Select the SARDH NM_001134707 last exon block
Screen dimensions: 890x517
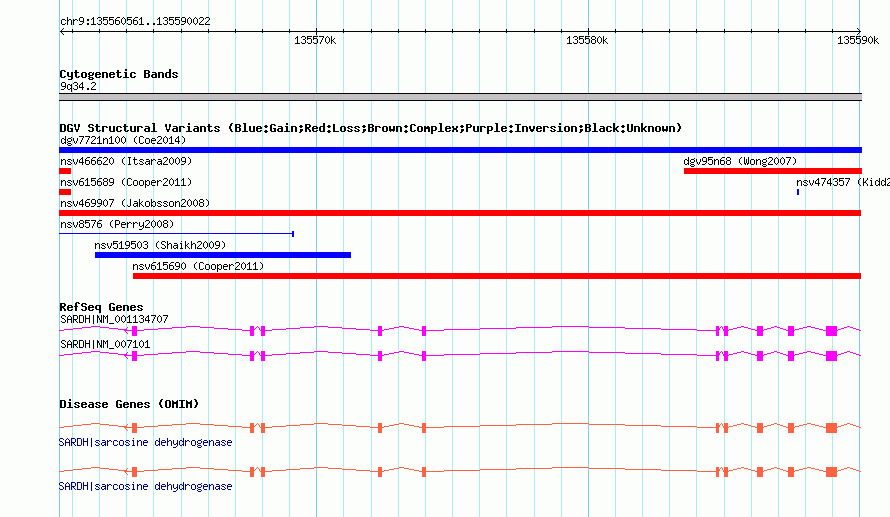[832, 331]
